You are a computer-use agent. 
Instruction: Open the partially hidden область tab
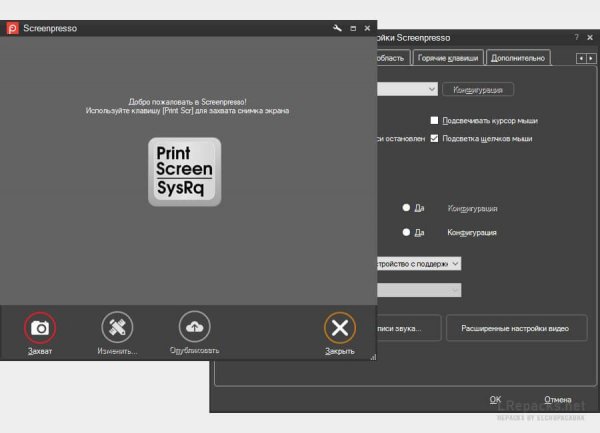[393, 58]
